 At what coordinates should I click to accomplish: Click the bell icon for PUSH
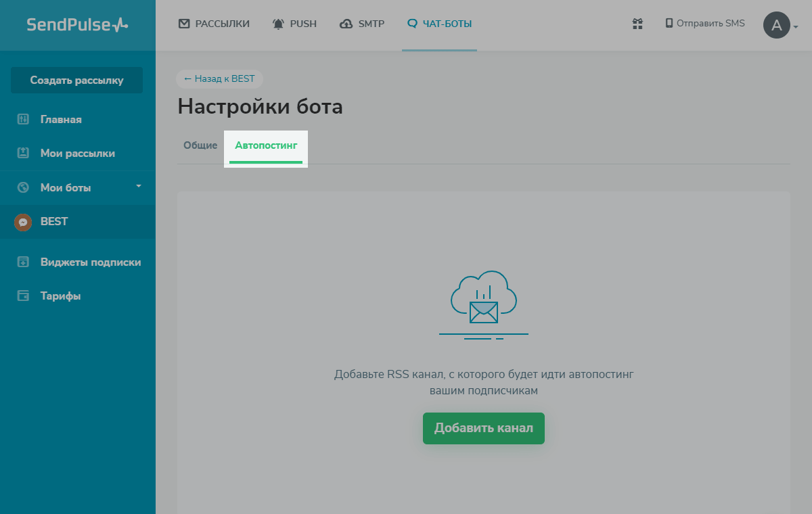(278, 24)
